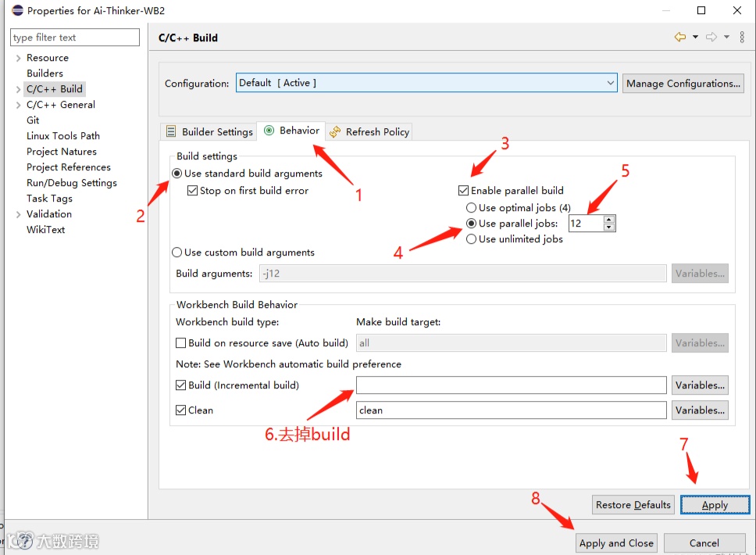The image size is (756, 555).
Task: Select Task Tags entry
Action: tap(50, 199)
